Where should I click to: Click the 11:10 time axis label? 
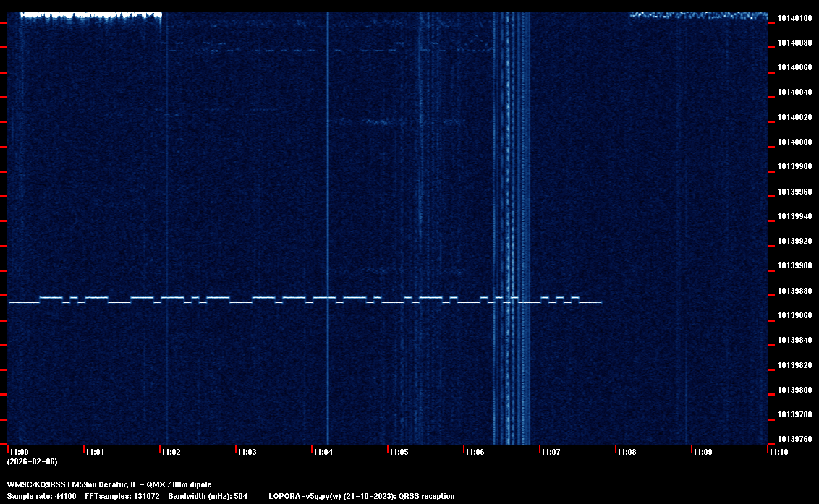click(778, 453)
